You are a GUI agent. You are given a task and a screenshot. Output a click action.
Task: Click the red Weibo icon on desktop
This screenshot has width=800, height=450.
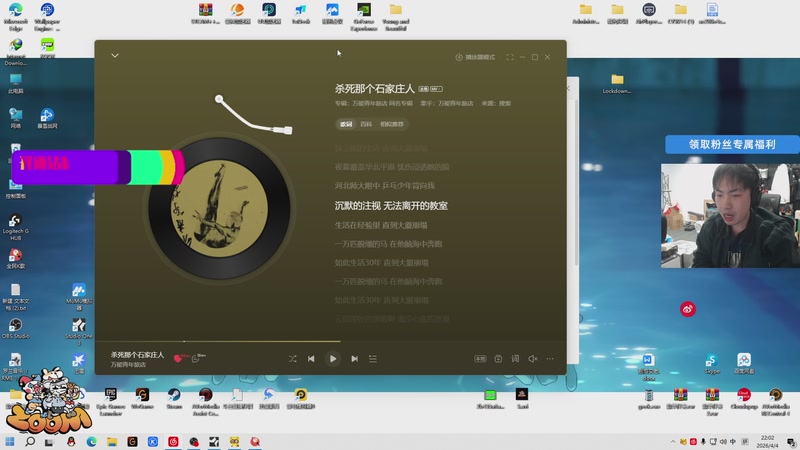tap(688, 309)
